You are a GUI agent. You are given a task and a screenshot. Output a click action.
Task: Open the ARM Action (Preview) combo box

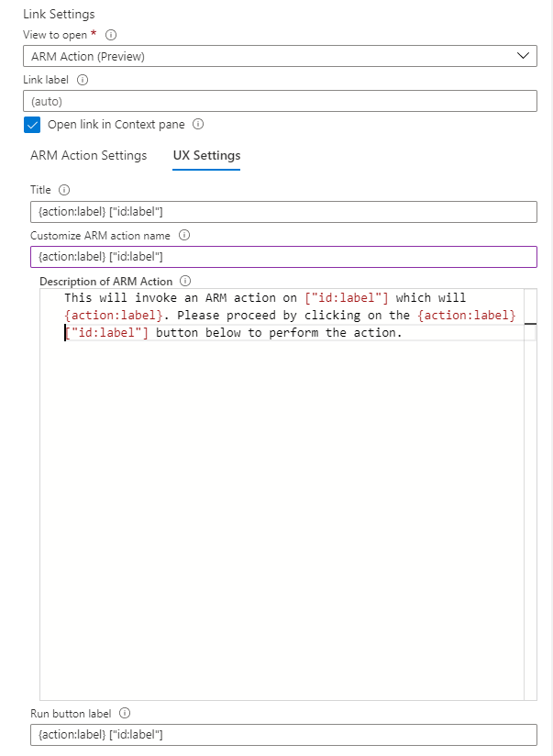(280, 56)
